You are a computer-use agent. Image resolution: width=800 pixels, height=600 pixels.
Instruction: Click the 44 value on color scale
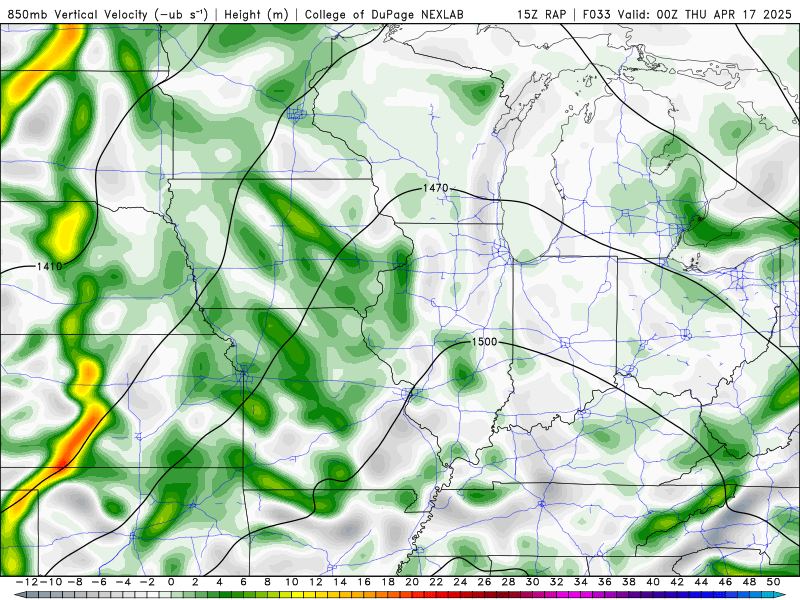tap(701, 582)
